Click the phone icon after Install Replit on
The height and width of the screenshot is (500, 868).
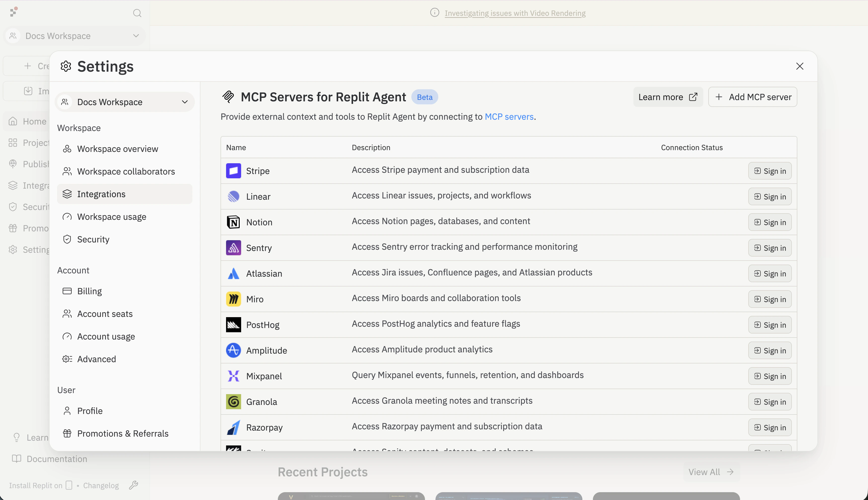[69, 485]
